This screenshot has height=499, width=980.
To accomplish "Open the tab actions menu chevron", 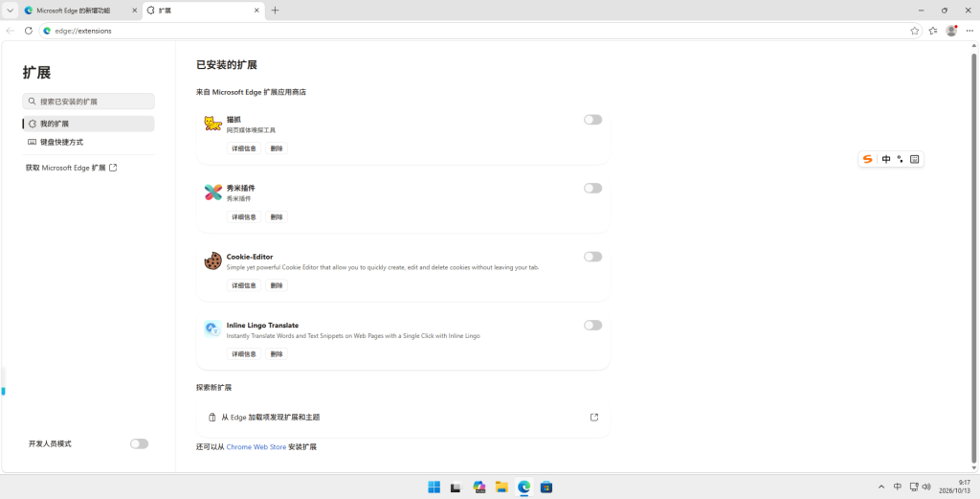I will (10, 11).
